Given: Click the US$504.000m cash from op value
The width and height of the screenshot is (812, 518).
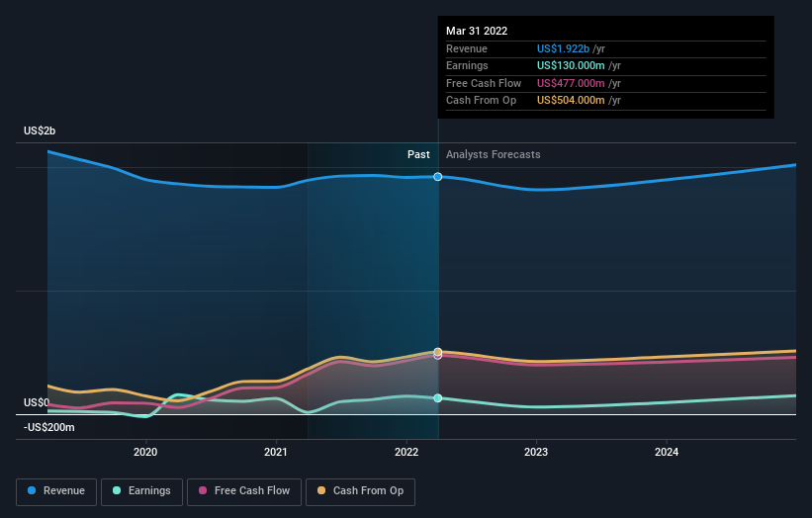Looking at the screenshot, I should 571,101.
